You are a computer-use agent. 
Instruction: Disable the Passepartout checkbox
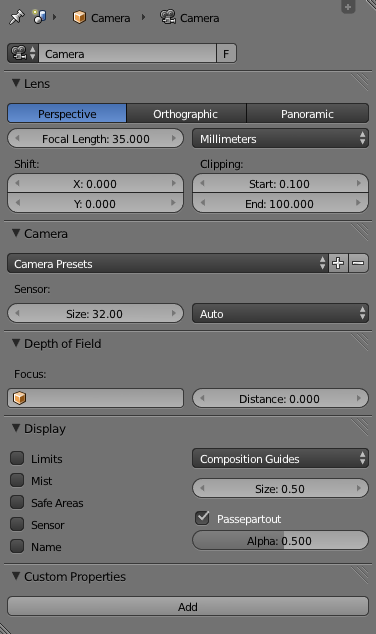202,518
